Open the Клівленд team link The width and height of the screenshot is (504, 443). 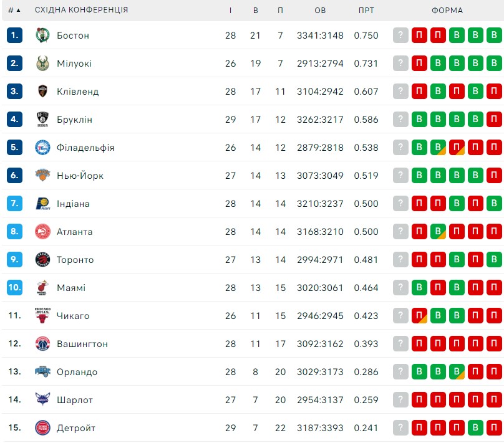click(x=78, y=92)
